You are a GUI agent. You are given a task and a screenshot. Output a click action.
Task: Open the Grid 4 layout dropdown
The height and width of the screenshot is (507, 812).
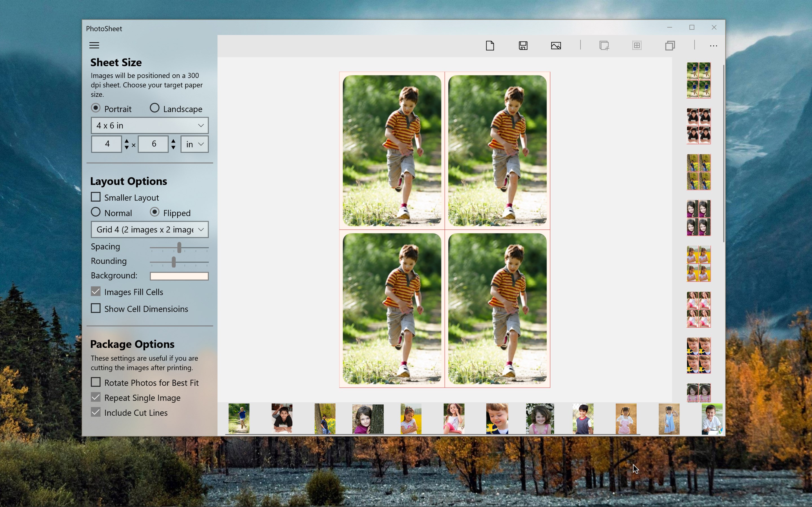150,230
